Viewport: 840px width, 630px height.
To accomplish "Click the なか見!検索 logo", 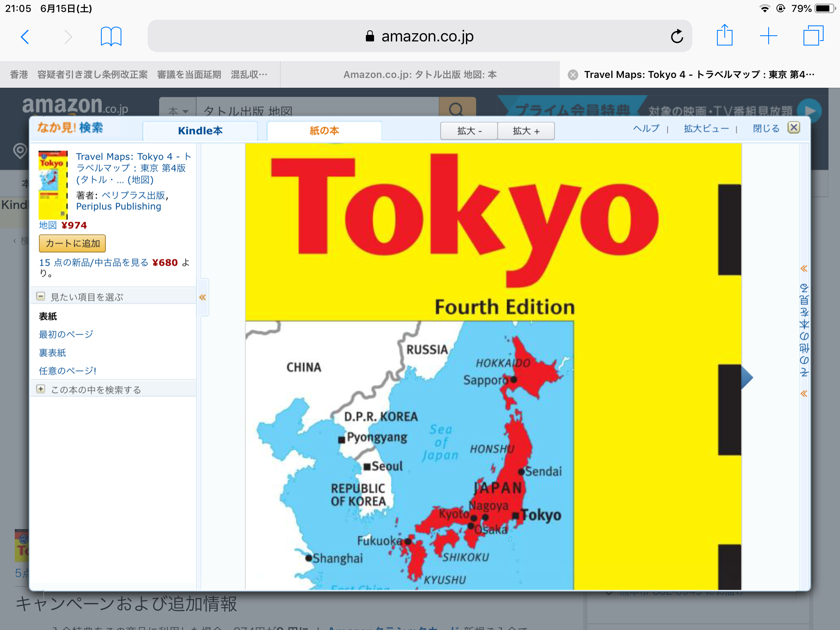I will (x=70, y=128).
